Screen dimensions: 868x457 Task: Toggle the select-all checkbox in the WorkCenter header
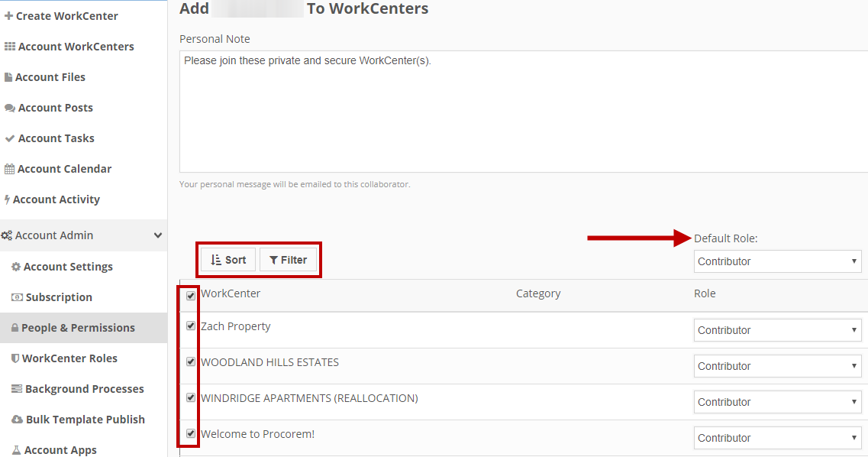191,295
